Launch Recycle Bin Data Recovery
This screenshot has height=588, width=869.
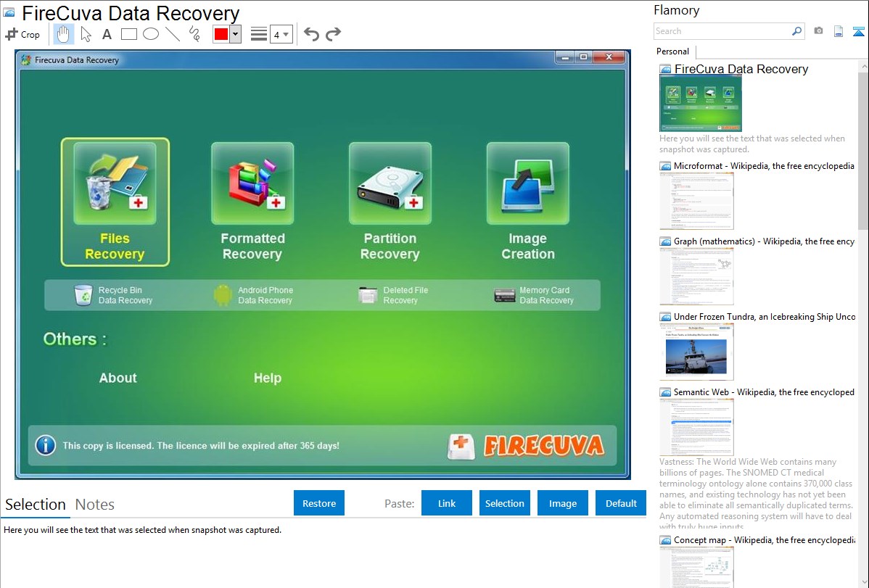tap(113, 295)
